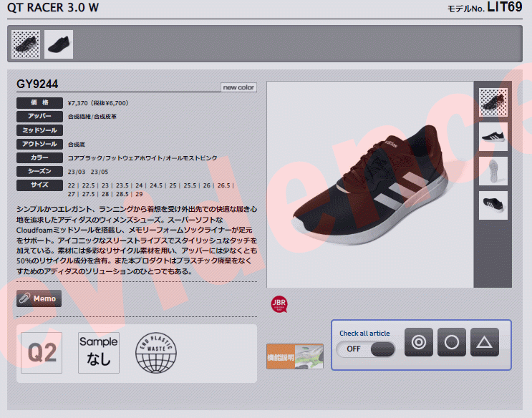Click the single-circle rating button
The image size is (532, 418).
452,342
